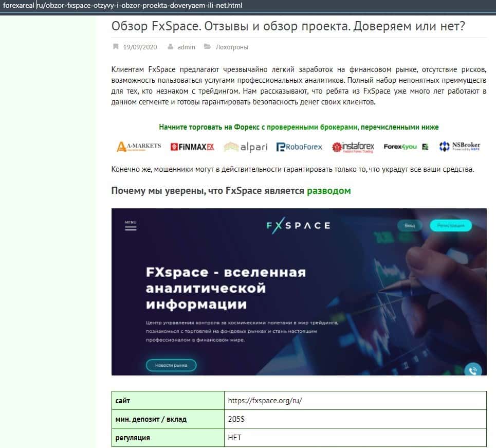Click the green разводом link in heading
The height and width of the screenshot is (448, 496).
tap(329, 191)
